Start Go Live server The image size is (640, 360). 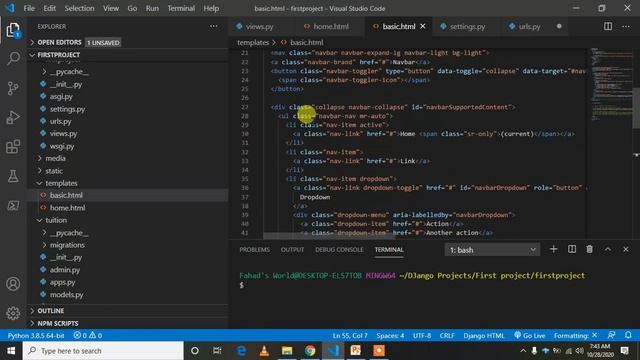coord(529,336)
